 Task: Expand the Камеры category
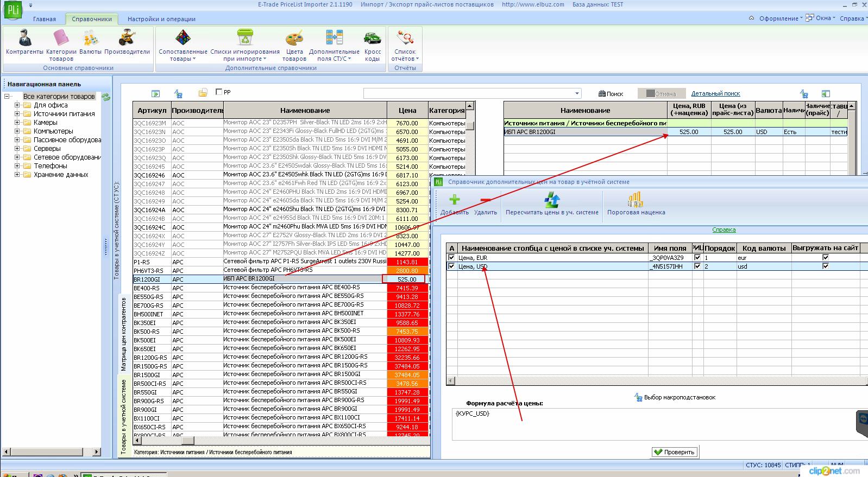(17, 123)
